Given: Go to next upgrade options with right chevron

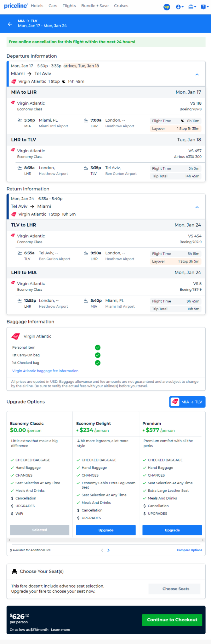Looking at the screenshot, I should [109, 550].
